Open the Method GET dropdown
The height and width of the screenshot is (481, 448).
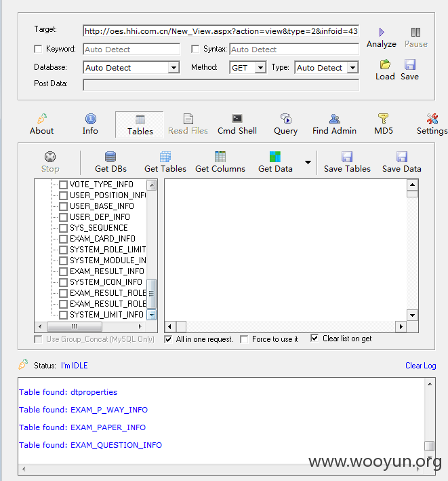[x=260, y=67]
